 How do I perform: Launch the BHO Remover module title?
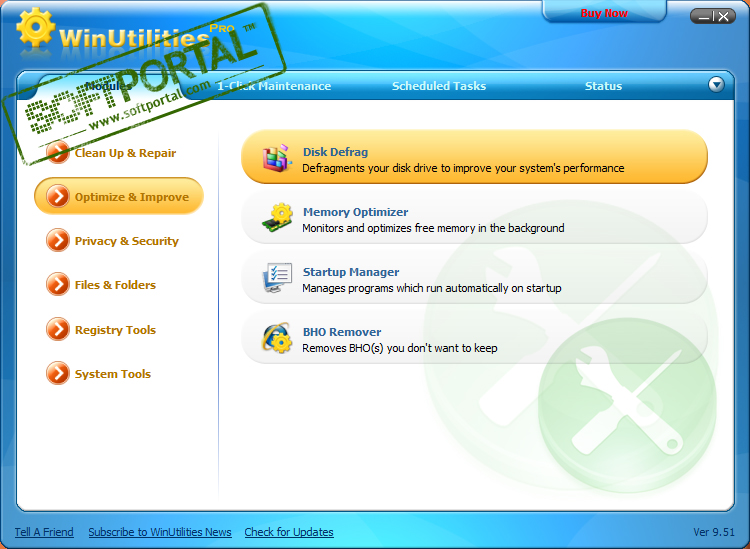(342, 332)
